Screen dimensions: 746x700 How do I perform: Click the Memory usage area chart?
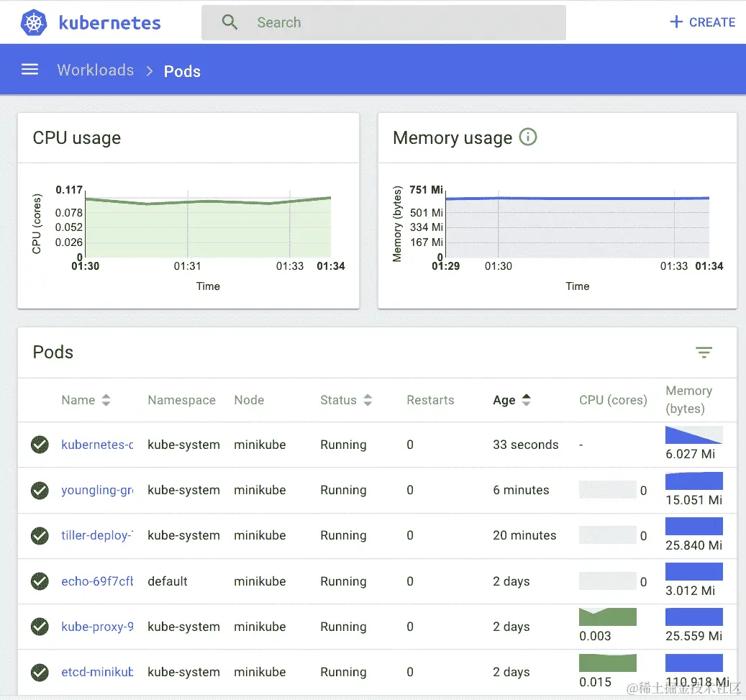pyautogui.click(x=577, y=224)
